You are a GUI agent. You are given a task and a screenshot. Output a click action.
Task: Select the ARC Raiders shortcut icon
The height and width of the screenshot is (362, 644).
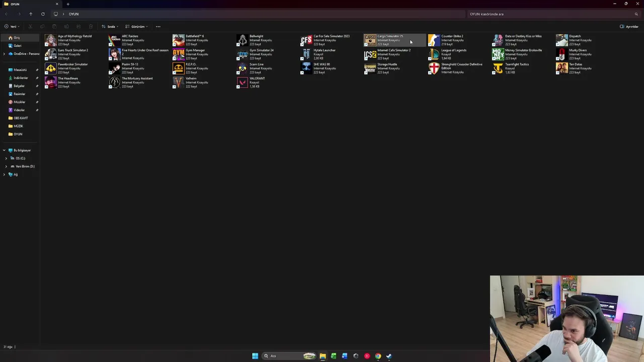pos(115,40)
